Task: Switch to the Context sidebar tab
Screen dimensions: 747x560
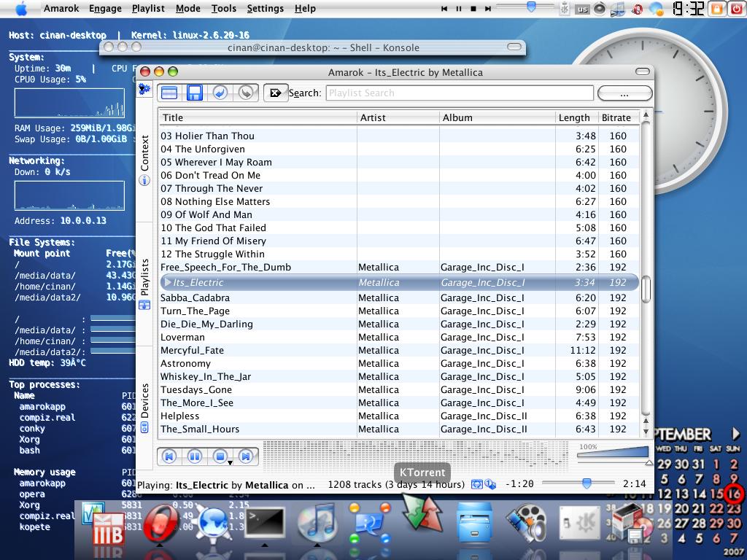Action: [145, 160]
